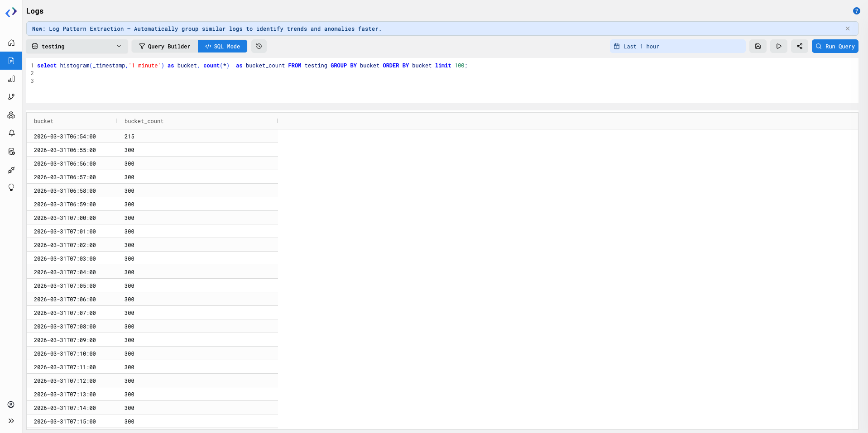Screen dimensions: 868x433
Task: Open the testing stream dropdown
Action: (x=77, y=46)
